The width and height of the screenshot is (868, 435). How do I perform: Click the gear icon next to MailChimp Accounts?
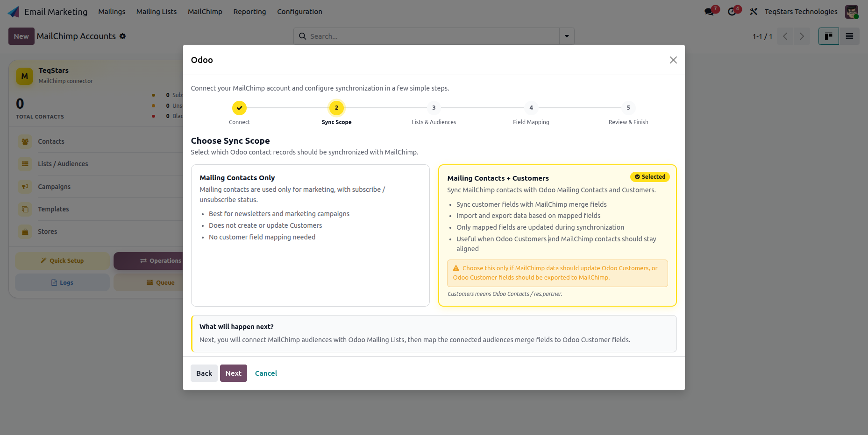pos(122,36)
